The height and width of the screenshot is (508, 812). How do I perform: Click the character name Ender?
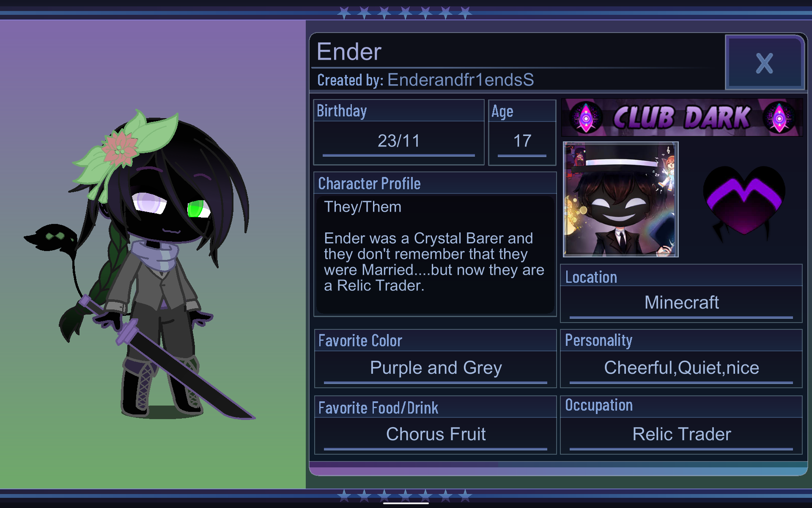pyautogui.click(x=349, y=52)
